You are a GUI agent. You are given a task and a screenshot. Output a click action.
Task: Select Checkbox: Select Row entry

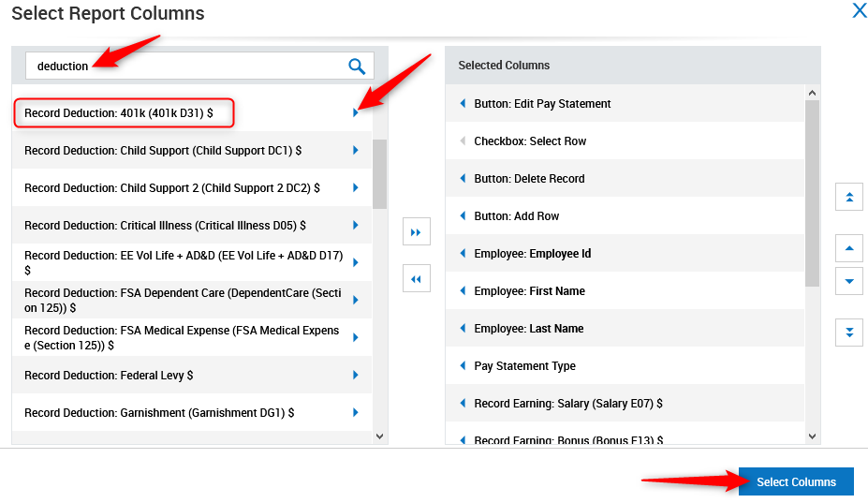[x=625, y=141]
